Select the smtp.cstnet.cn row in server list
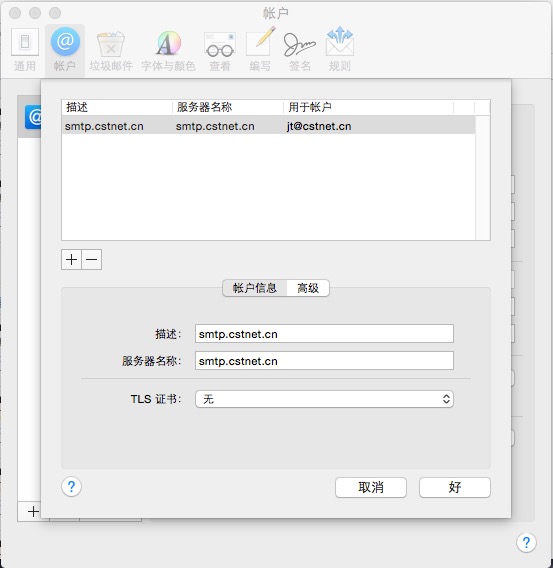 click(268, 126)
